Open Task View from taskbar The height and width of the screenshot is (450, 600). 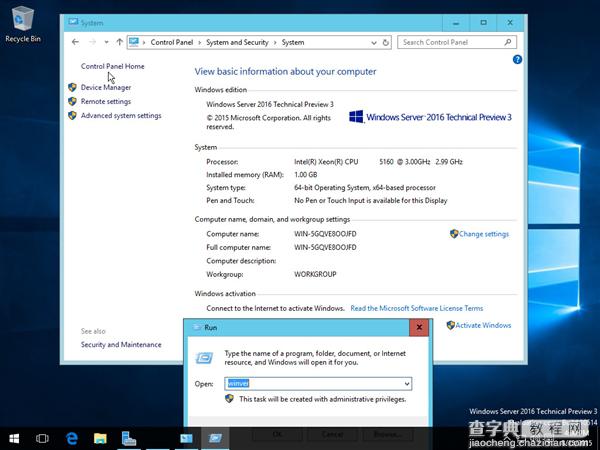tap(42, 438)
